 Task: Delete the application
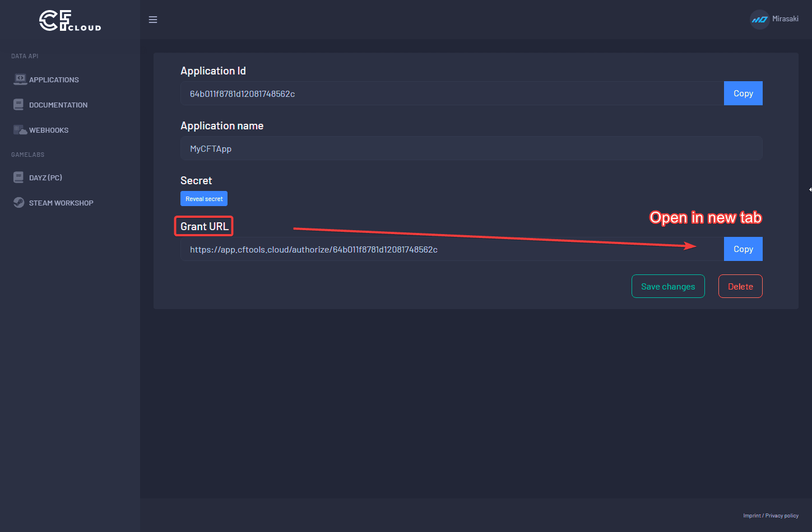[740, 286]
